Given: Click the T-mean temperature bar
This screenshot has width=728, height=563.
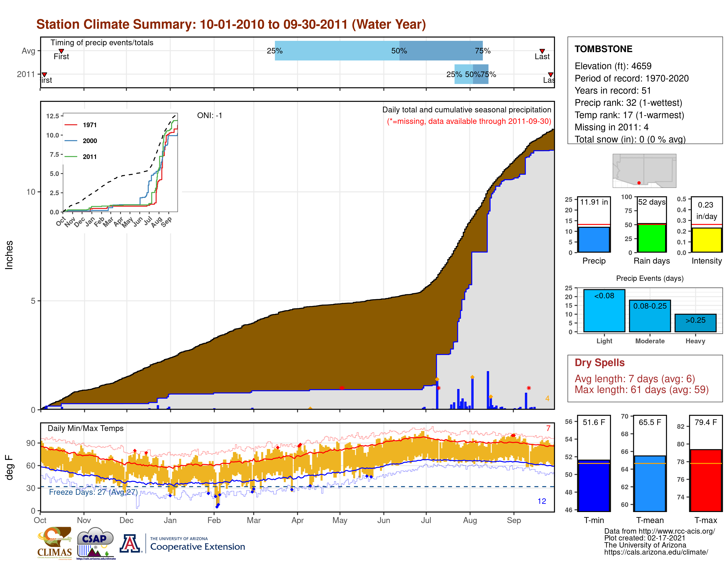Looking at the screenshot, I should point(650,483).
